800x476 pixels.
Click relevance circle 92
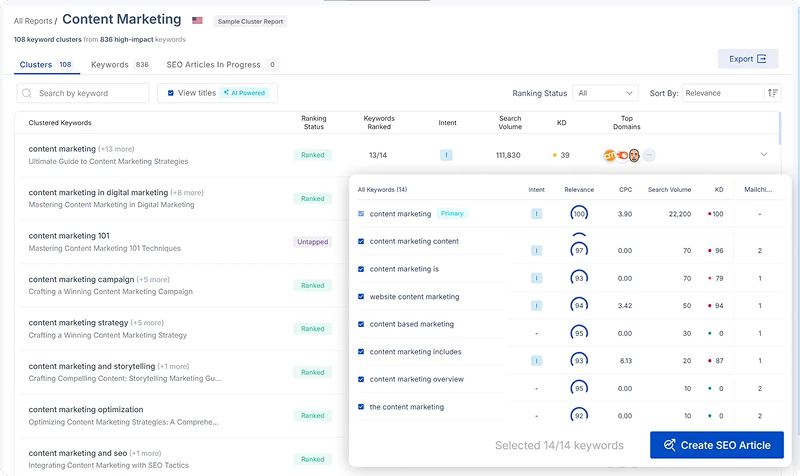579,416
